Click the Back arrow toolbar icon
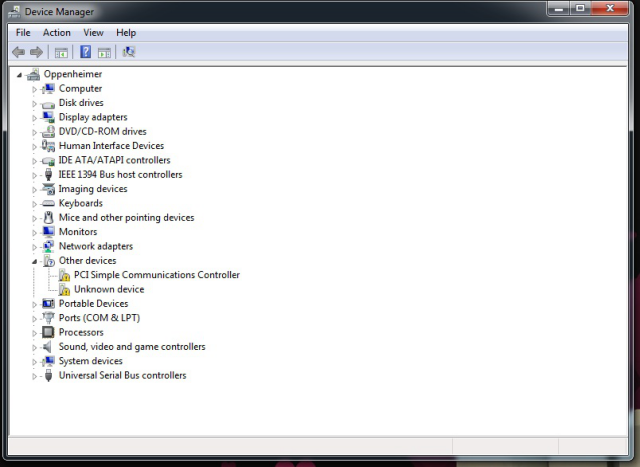 click(18, 52)
